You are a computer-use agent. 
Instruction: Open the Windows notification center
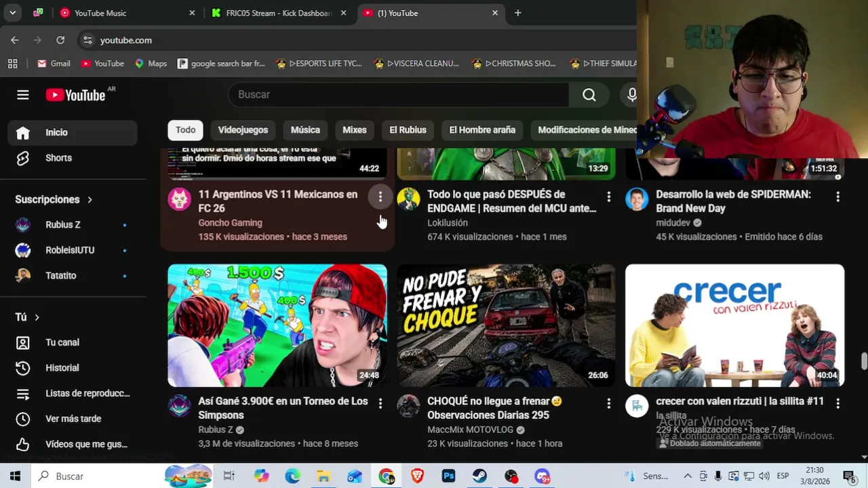849,476
